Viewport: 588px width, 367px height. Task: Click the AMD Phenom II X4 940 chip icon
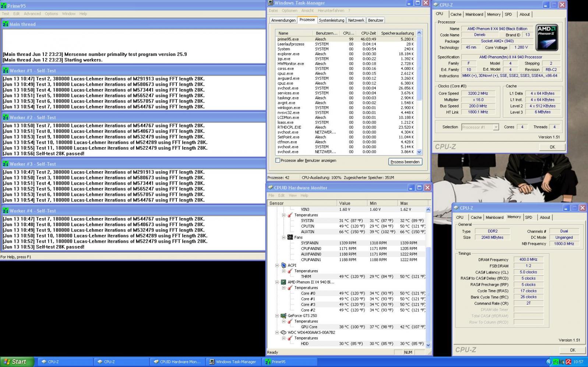[284, 282]
